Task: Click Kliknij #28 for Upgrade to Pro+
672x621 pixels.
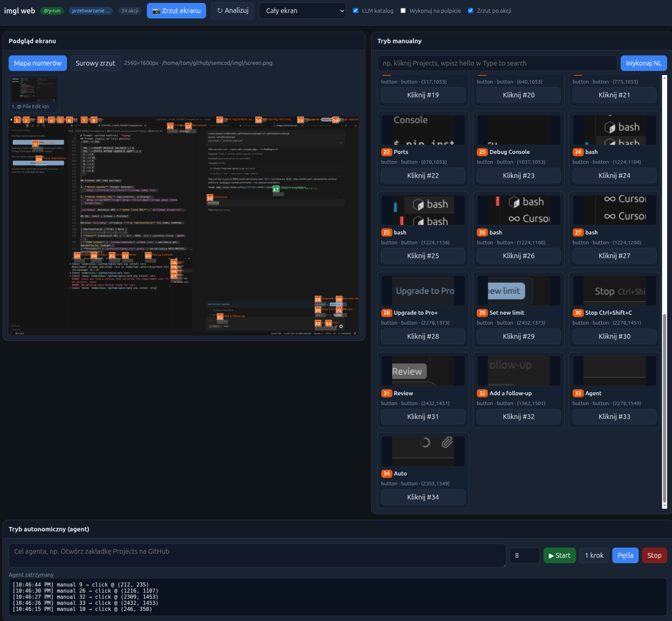Action: pyautogui.click(x=423, y=336)
